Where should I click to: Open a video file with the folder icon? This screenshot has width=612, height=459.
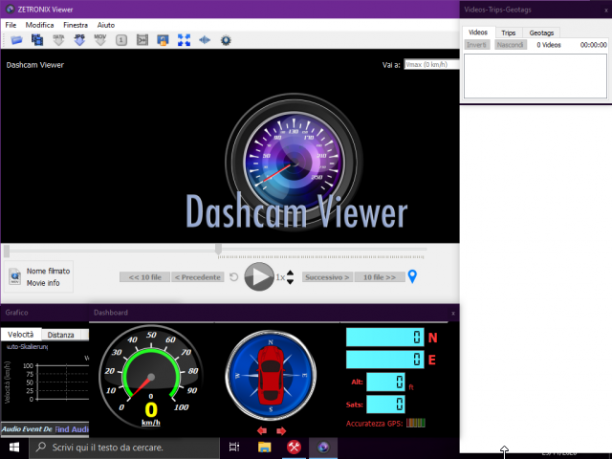point(16,40)
